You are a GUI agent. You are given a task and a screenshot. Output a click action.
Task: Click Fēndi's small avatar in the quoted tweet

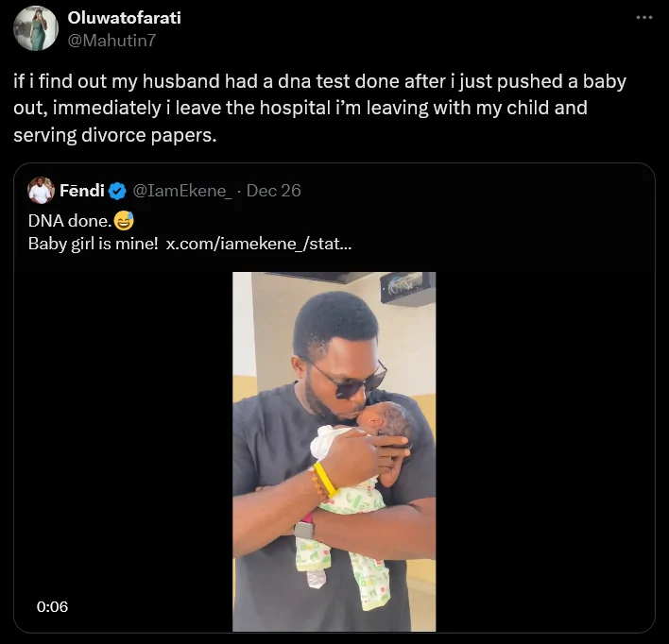41,191
